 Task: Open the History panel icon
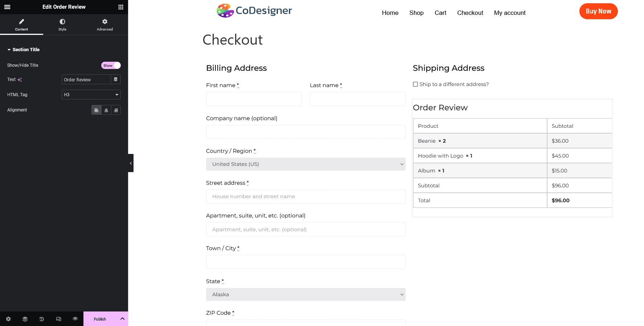(42, 319)
